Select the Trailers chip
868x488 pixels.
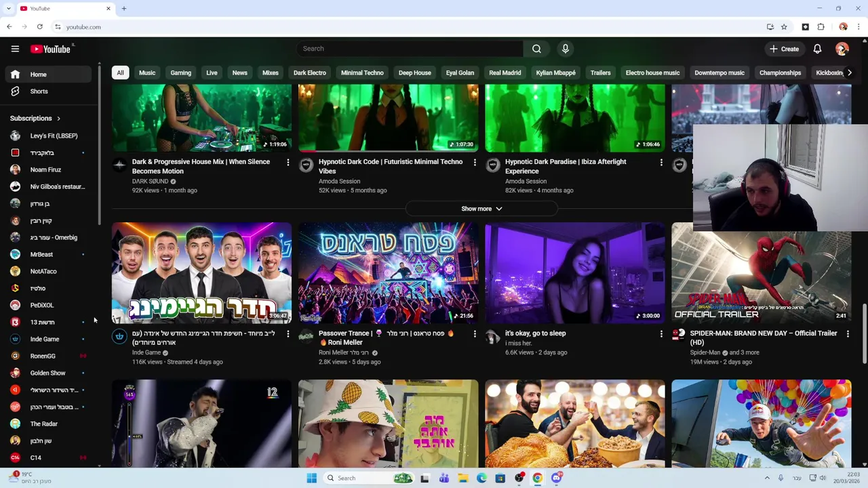point(600,73)
